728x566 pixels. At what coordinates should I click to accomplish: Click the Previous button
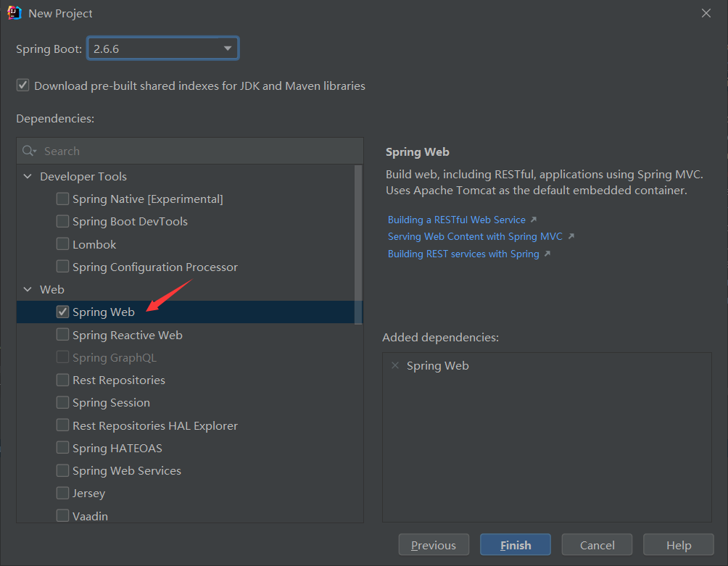tap(434, 545)
